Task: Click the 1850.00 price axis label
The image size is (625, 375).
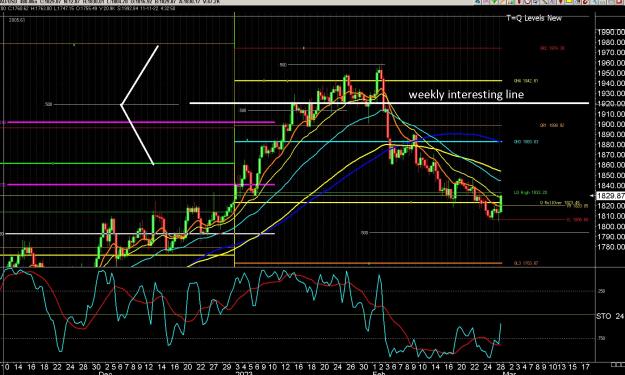Action: 611,175
